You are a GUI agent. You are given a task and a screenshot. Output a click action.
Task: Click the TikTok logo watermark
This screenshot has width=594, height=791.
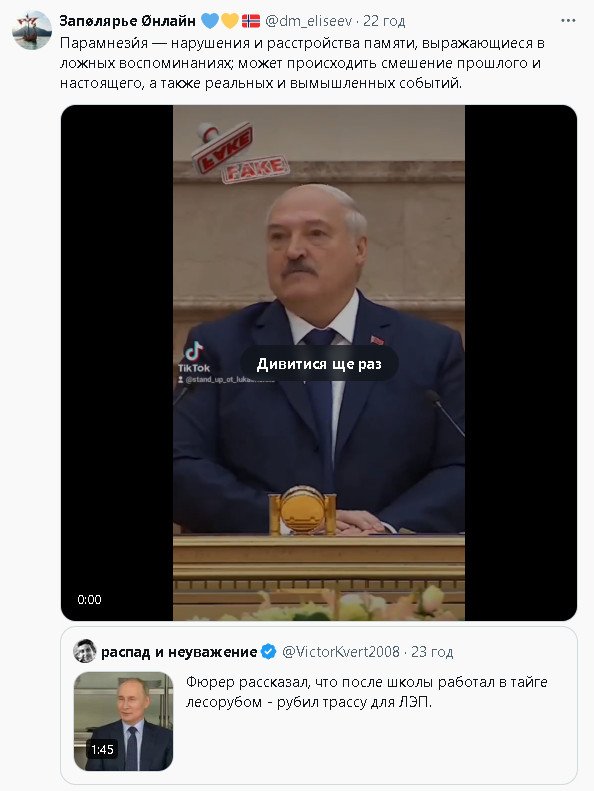[x=193, y=357]
